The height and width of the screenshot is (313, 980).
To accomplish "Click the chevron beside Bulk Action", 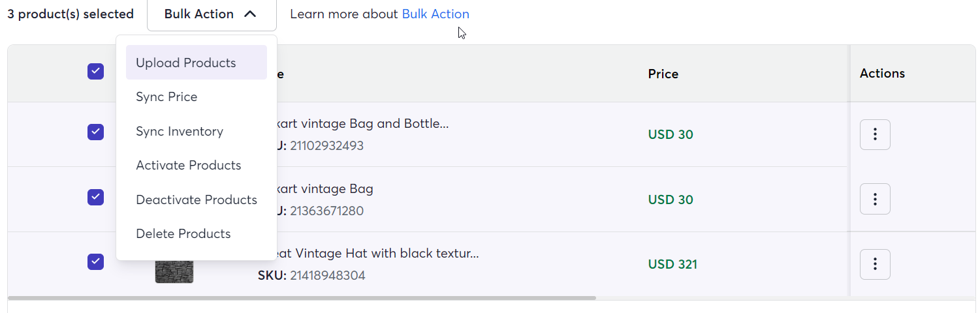I will [250, 14].
